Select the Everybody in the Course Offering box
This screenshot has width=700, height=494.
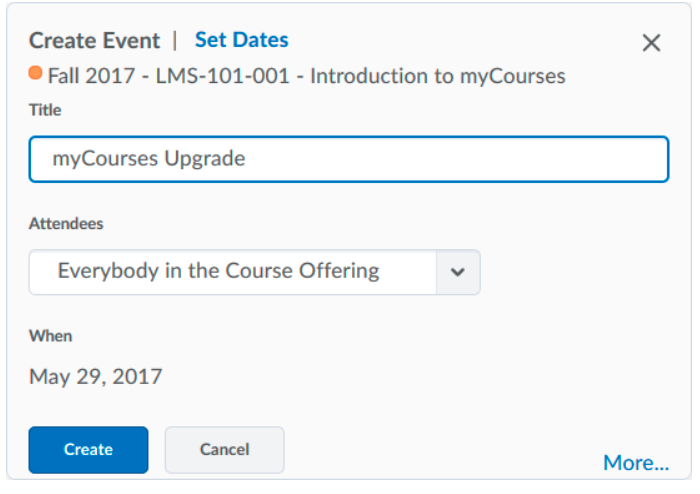232,272
